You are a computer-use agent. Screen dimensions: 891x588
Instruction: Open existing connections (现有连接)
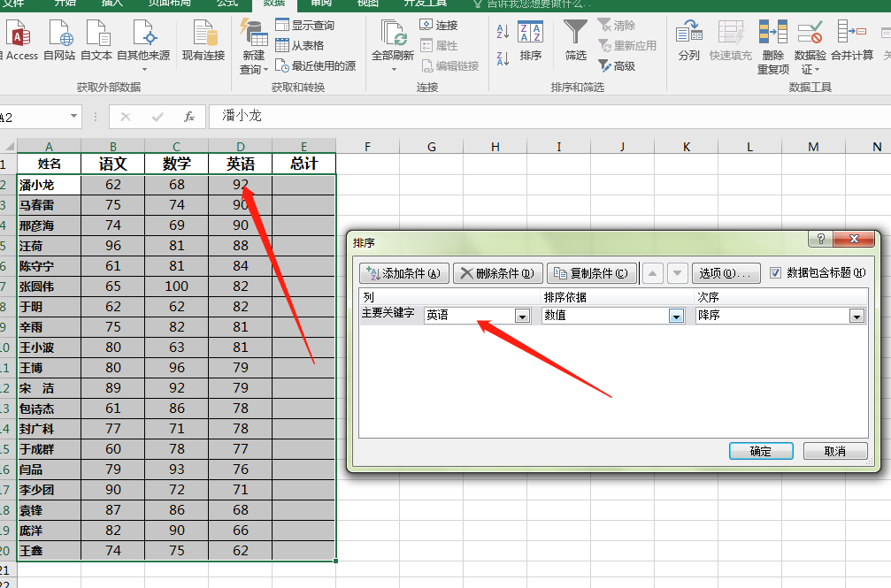[x=204, y=40]
